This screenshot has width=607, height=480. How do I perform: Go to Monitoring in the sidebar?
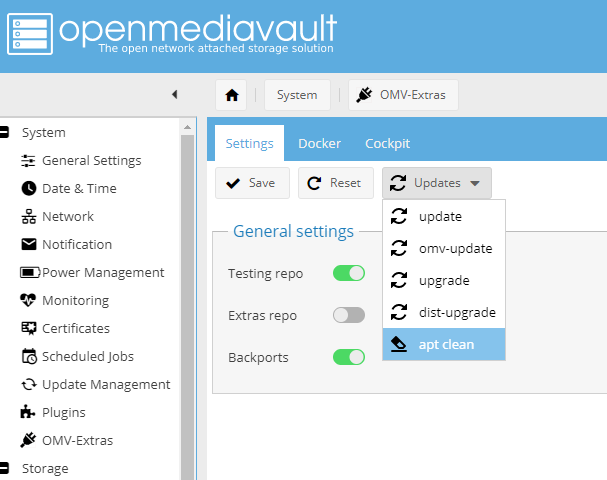click(x=75, y=300)
